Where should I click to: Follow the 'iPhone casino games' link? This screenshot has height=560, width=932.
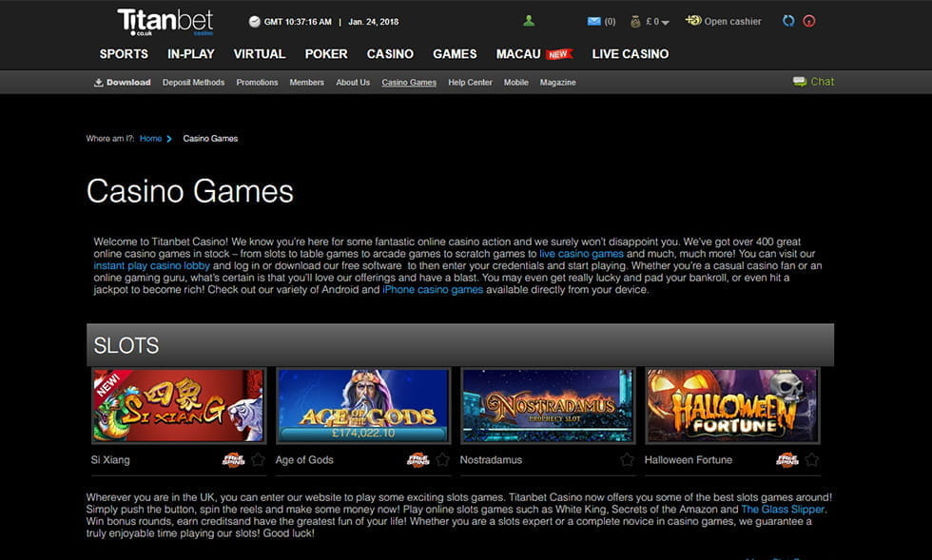click(433, 290)
